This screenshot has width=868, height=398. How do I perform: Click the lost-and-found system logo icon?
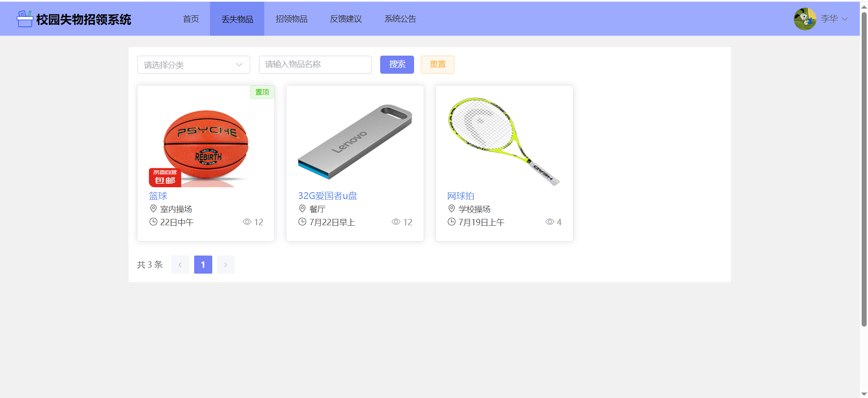[x=25, y=19]
